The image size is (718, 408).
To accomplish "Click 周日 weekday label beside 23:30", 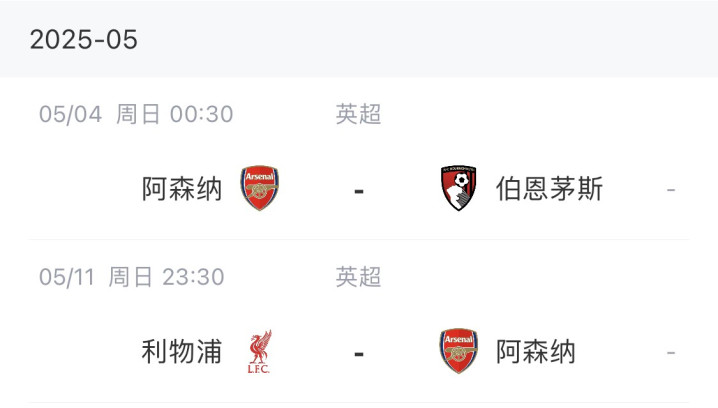I will pyautogui.click(x=132, y=277).
